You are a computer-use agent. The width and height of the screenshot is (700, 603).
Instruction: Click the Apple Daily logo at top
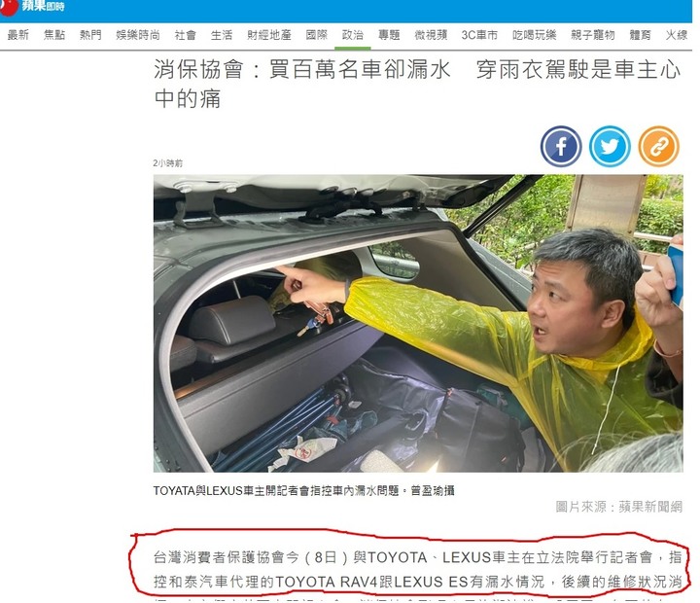tap(32, 6)
